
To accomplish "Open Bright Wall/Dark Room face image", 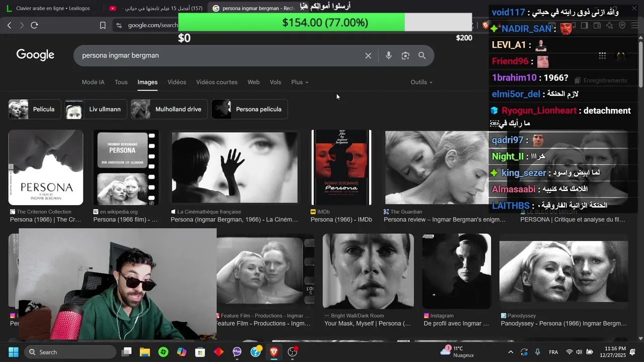I will 368,271.
